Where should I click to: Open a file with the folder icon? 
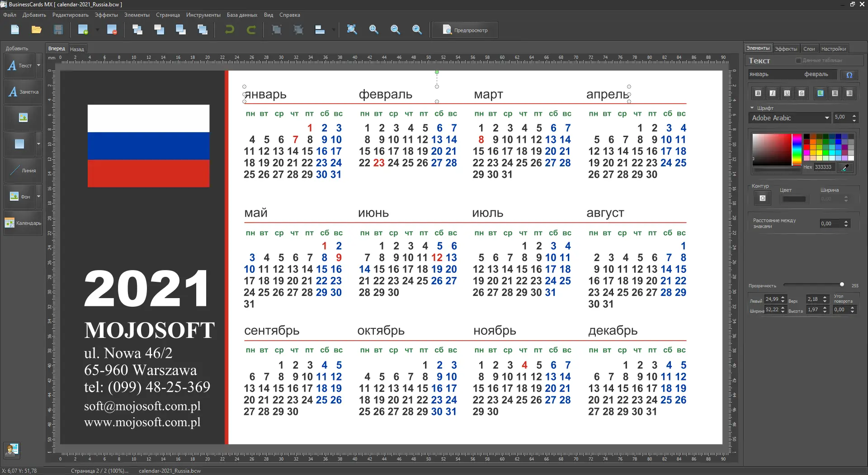tap(37, 30)
